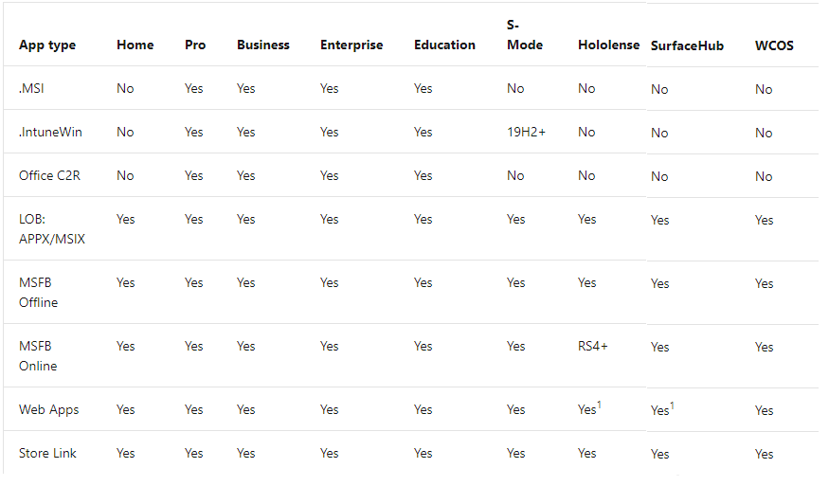Screen dimensions: 829x504
Task: Click the S-Mode column header
Action: tap(525, 35)
